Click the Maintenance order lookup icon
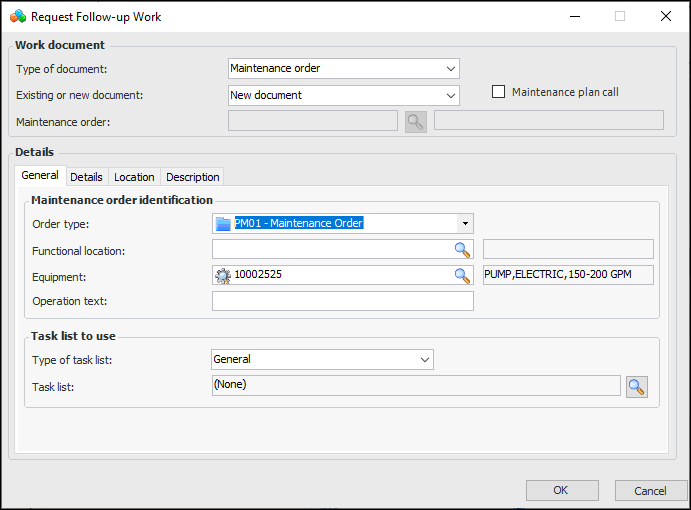691x510 pixels. point(415,121)
